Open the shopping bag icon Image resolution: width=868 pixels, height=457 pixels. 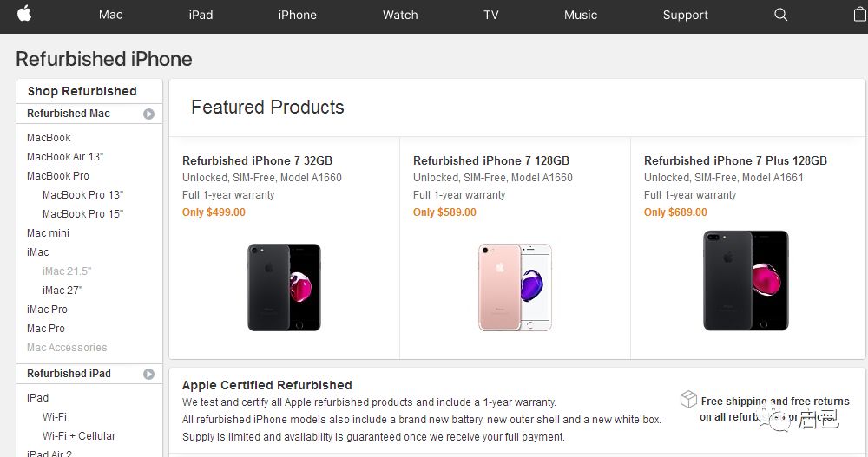854,15
